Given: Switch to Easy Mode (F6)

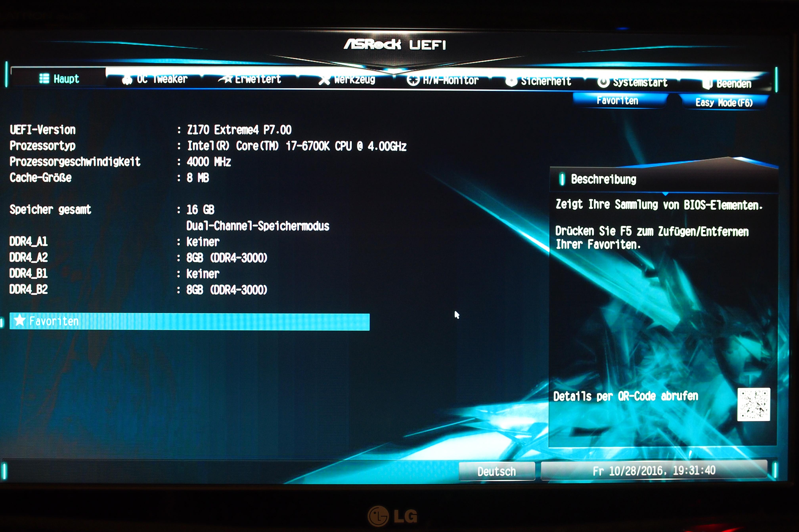Looking at the screenshot, I should click(x=724, y=103).
